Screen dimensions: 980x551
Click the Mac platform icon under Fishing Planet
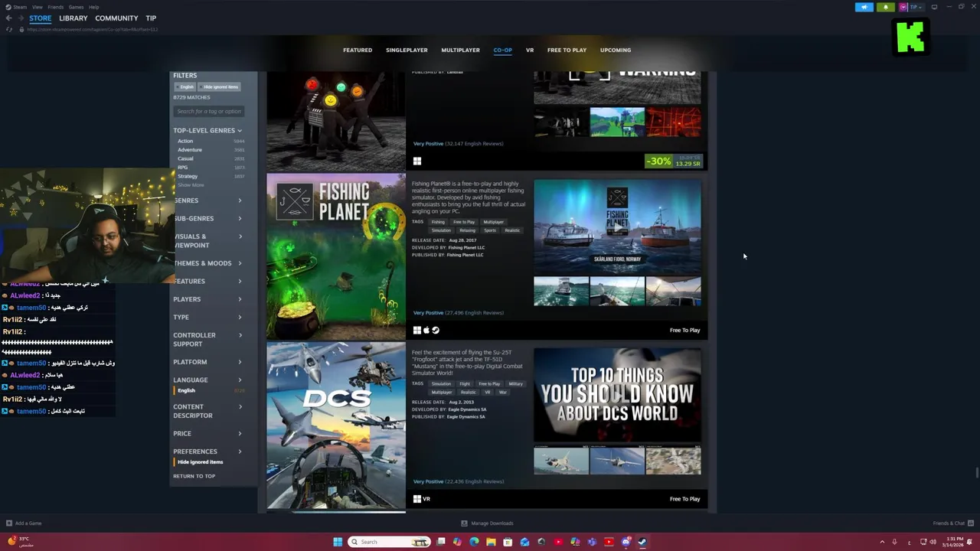426,331
